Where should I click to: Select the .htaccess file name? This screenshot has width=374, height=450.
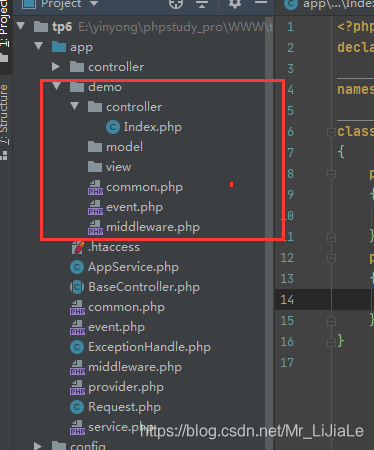point(114,247)
